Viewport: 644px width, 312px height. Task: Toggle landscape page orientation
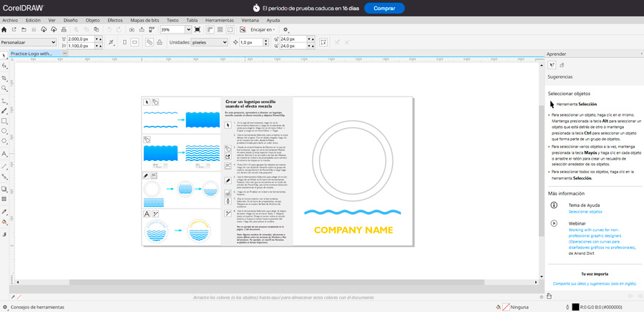point(136,42)
